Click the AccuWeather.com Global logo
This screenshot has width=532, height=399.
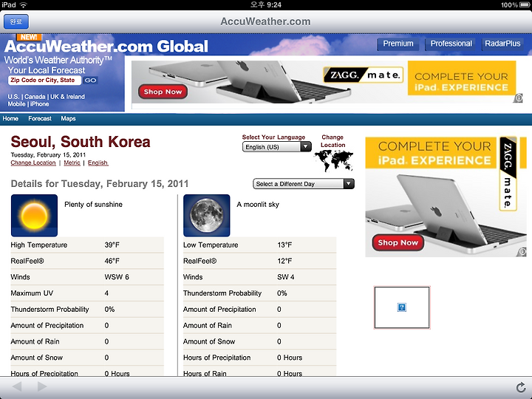pos(106,46)
